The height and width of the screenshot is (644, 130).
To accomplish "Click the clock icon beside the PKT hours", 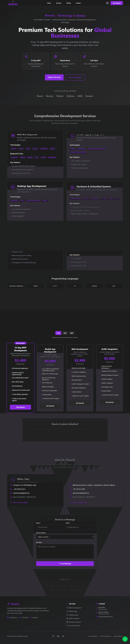I will 71,497.
